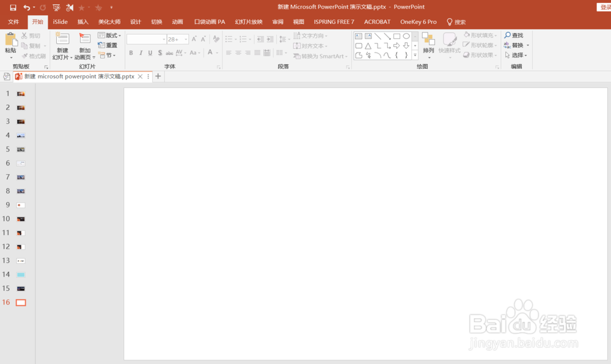Open line spacing dropdown
This screenshot has height=364, width=611.
click(x=285, y=39)
